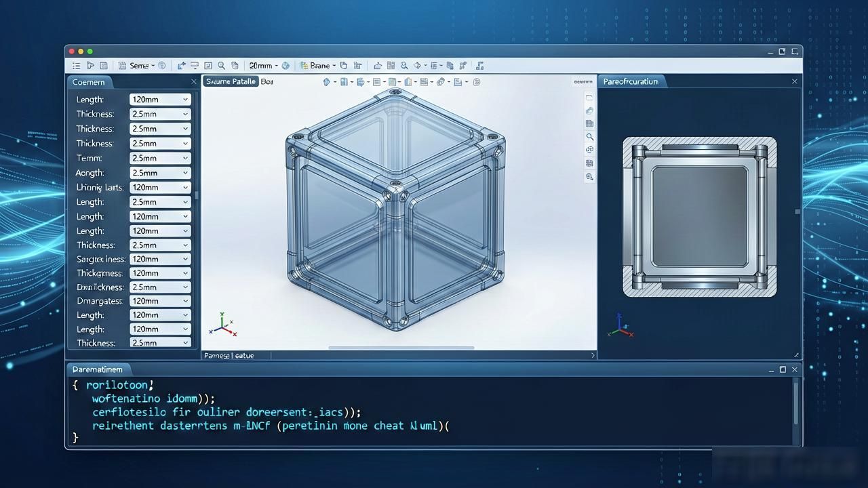This screenshot has height=488, width=868.
Task: Click the magnifier in the viewport's vertical toolbar
Action: tap(589, 137)
